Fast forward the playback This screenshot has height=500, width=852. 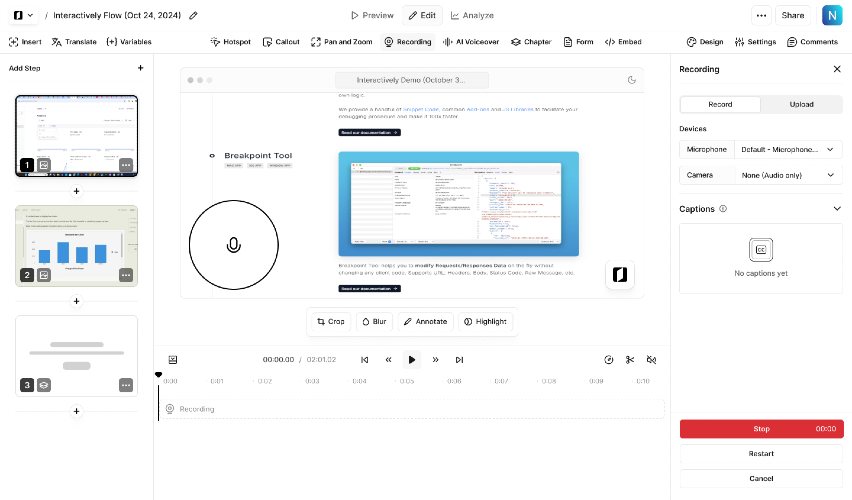pyautogui.click(x=435, y=360)
